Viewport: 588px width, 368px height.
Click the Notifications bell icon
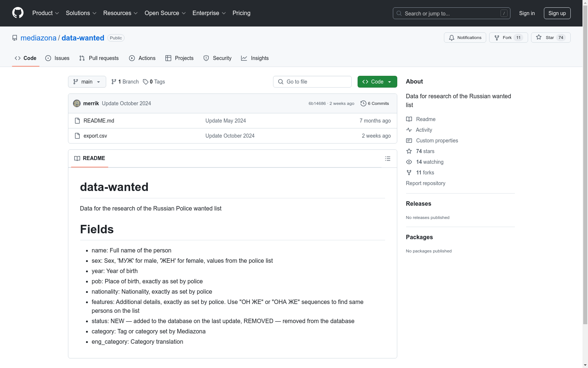[452, 38]
